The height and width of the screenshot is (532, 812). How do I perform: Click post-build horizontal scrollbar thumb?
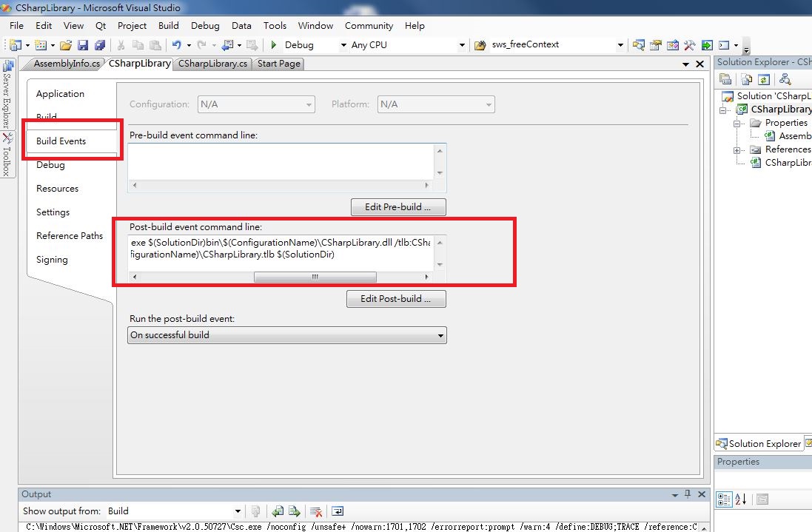tap(315, 277)
